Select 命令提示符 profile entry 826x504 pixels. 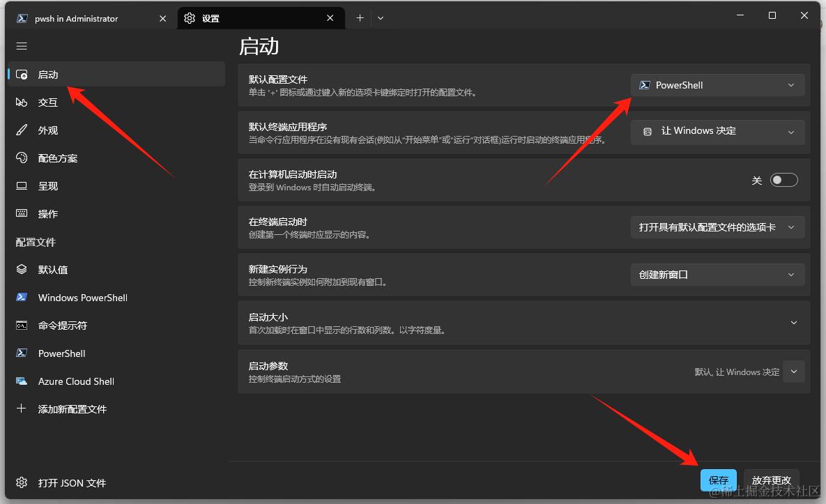click(116, 326)
